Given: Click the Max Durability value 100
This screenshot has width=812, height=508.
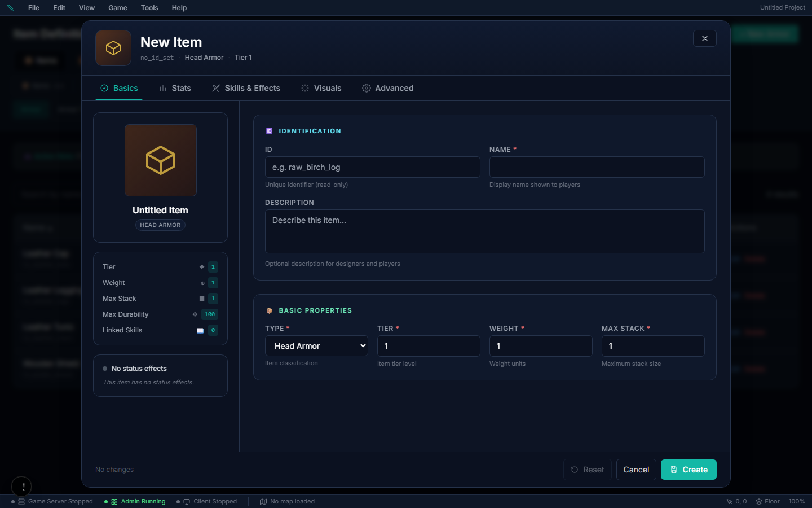Looking at the screenshot, I should pos(210,314).
